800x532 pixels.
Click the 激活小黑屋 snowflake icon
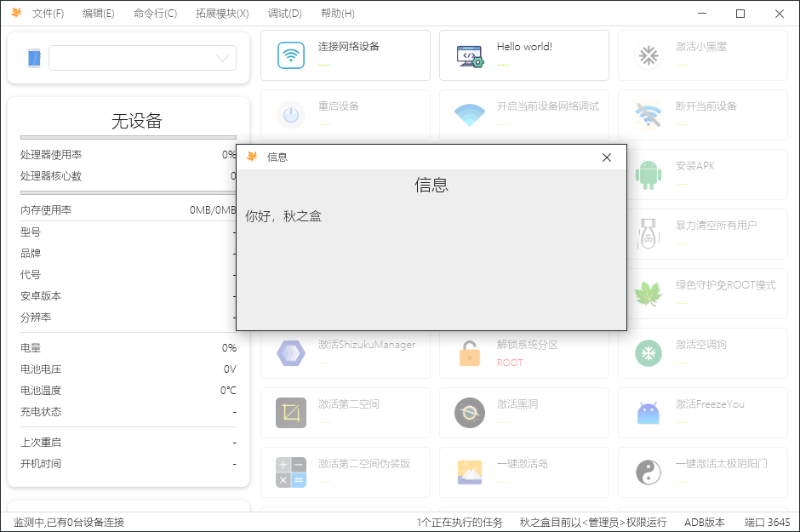pyautogui.click(x=649, y=55)
